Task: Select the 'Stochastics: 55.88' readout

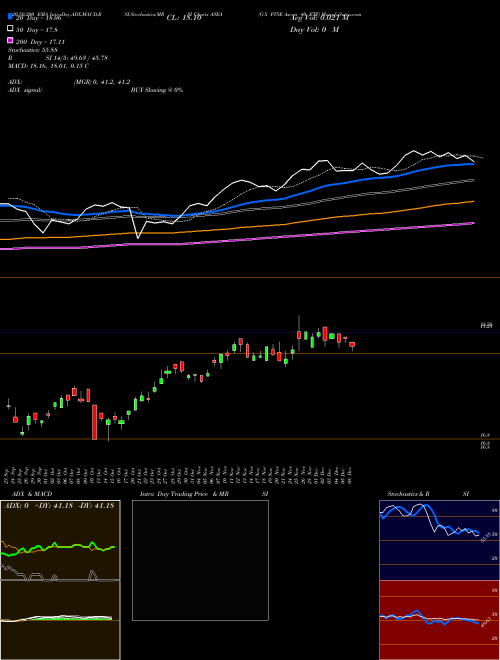Action: [x=32, y=50]
